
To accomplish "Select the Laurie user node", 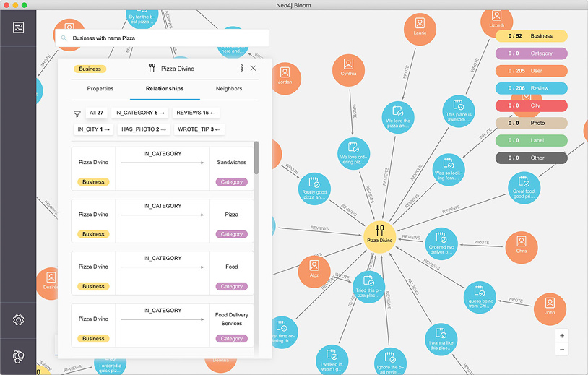I will point(420,29).
